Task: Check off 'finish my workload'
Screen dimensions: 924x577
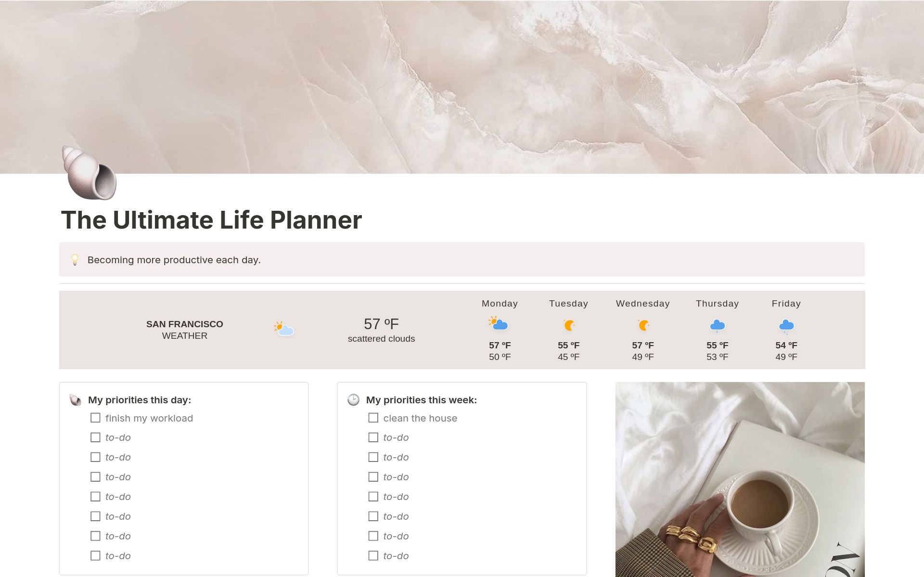Action: [x=95, y=418]
